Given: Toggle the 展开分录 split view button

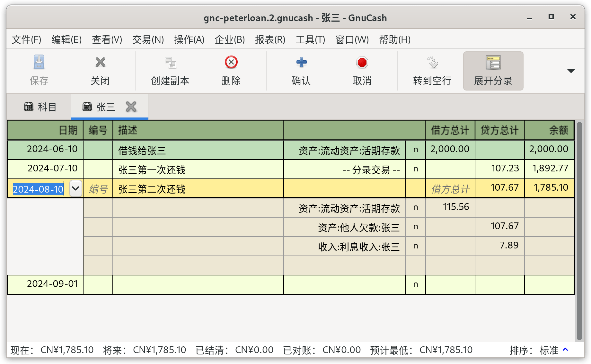Looking at the screenshot, I should 493,71.
